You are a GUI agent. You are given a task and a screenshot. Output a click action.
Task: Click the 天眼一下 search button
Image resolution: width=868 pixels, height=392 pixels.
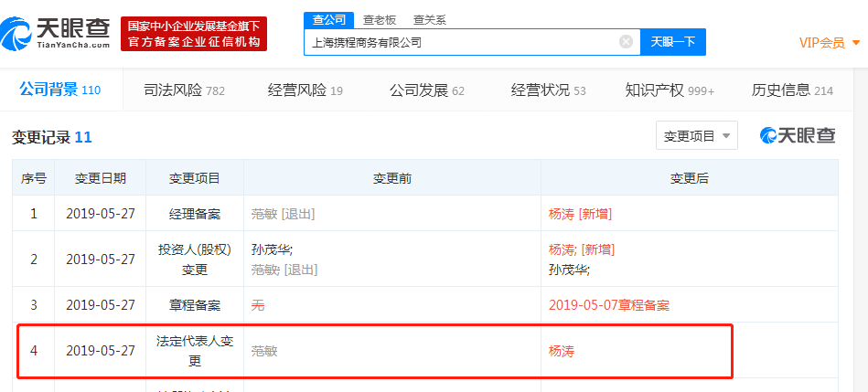point(672,42)
